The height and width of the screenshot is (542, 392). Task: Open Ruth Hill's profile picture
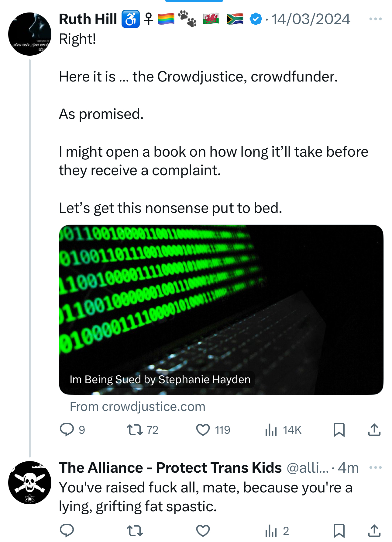[x=30, y=34]
